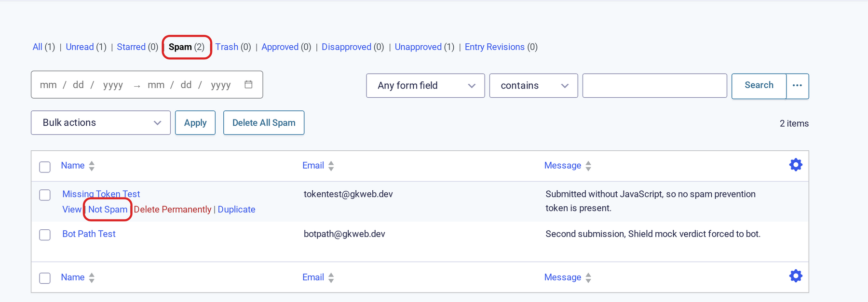Open the Bulk actions dropdown
The height and width of the screenshot is (302, 868).
tap(101, 123)
